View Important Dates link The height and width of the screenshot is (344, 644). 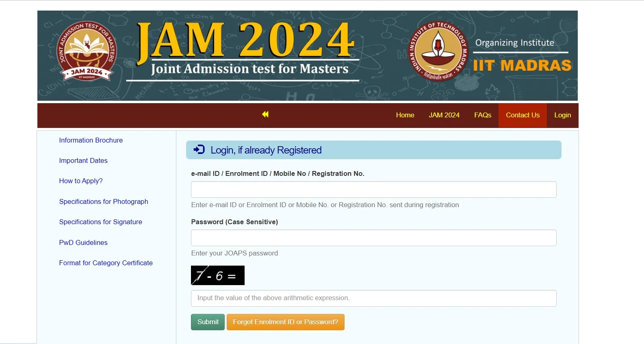click(83, 160)
